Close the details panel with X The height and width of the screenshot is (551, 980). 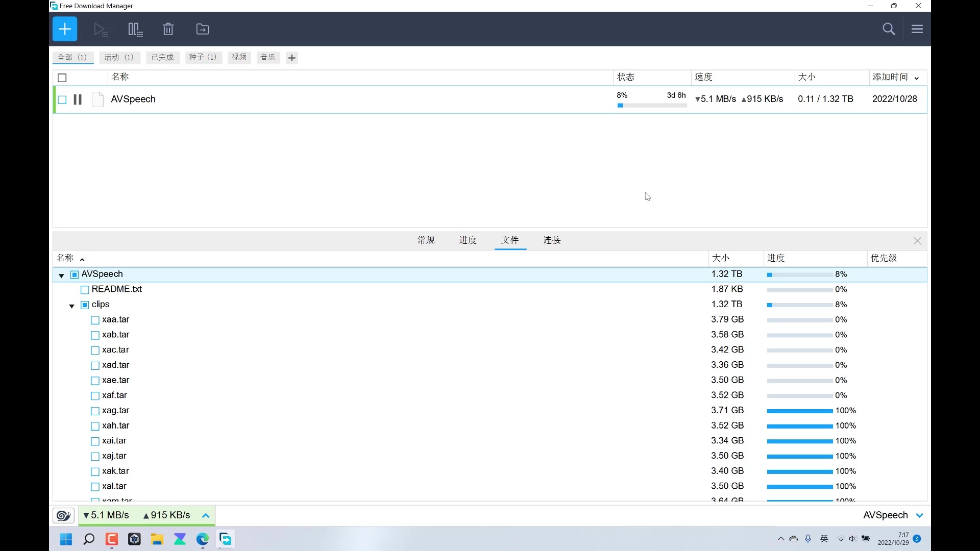pyautogui.click(x=917, y=241)
